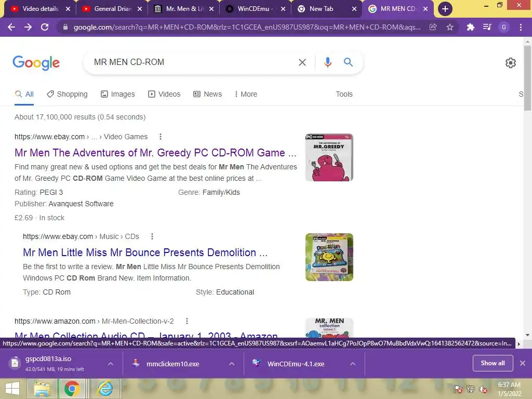Select the Images results filter
The image size is (532, 399).
click(118, 95)
